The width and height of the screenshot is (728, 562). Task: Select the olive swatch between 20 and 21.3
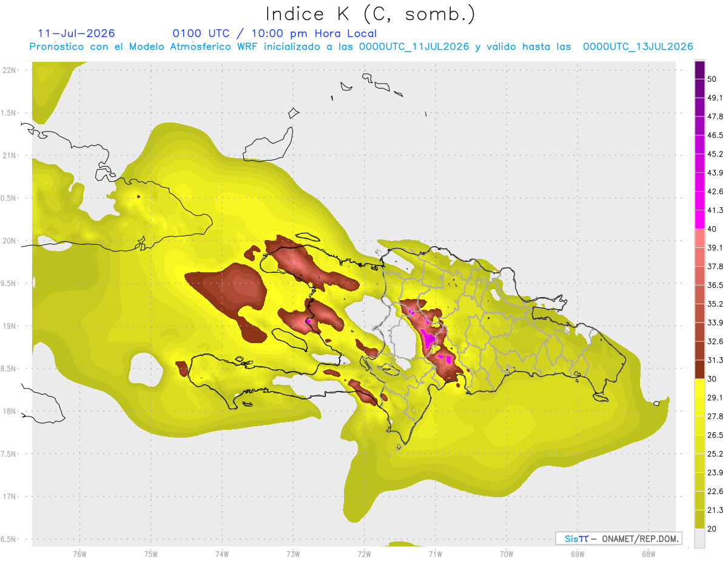pyautogui.click(x=699, y=519)
